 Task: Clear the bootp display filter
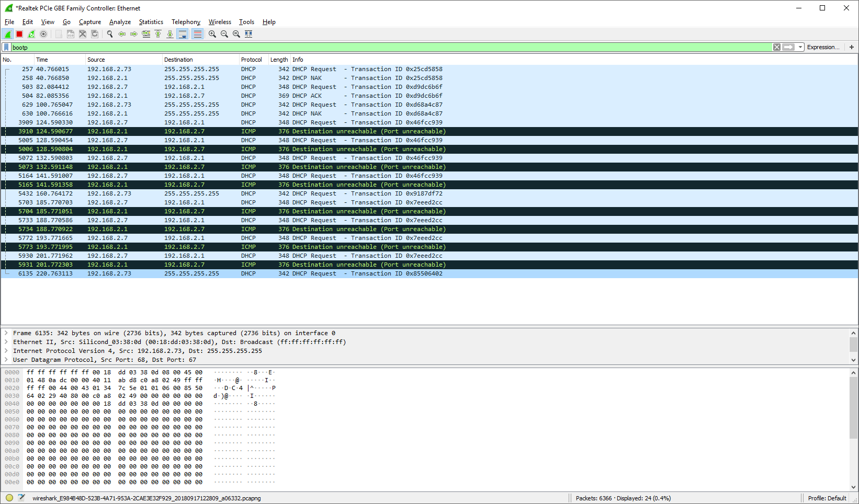pyautogui.click(x=777, y=47)
